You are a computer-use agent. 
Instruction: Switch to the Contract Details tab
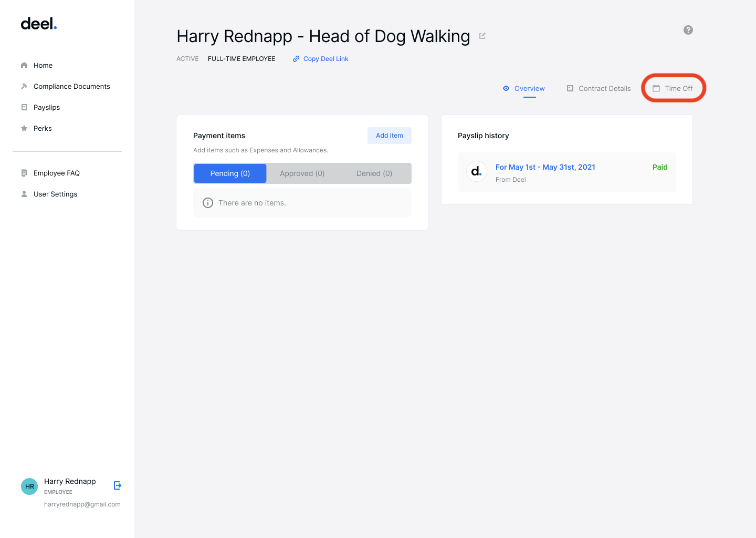pyautogui.click(x=599, y=88)
